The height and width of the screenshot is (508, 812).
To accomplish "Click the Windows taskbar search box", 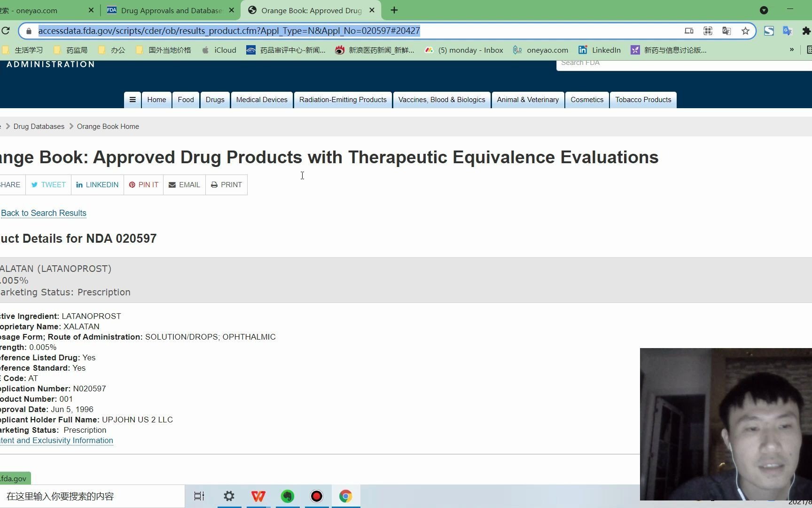I will (x=92, y=496).
